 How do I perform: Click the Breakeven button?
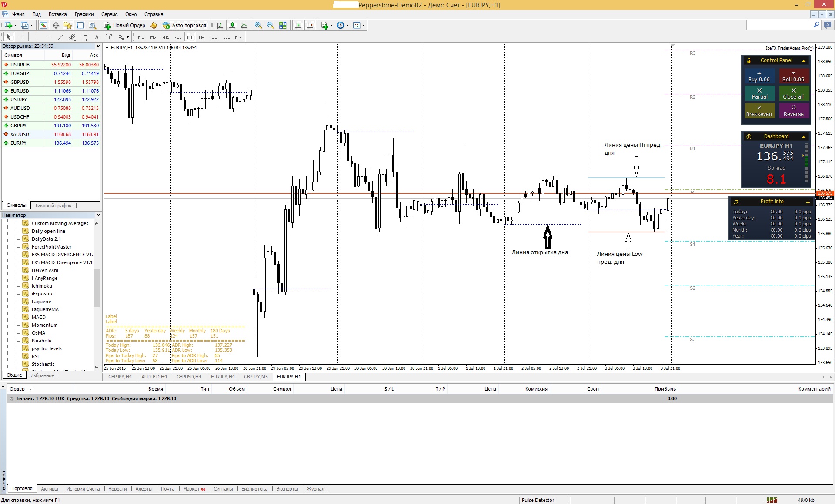759,111
